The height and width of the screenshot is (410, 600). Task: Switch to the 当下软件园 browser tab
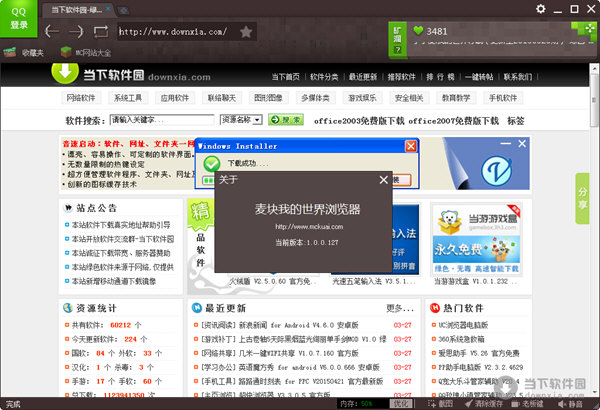point(77,10)
